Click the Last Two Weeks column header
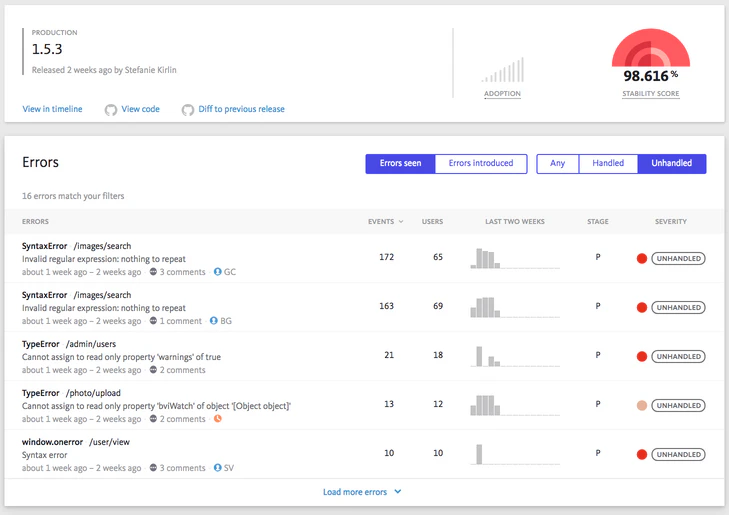This screenshot has width=729, height=515. pos(515,222)
